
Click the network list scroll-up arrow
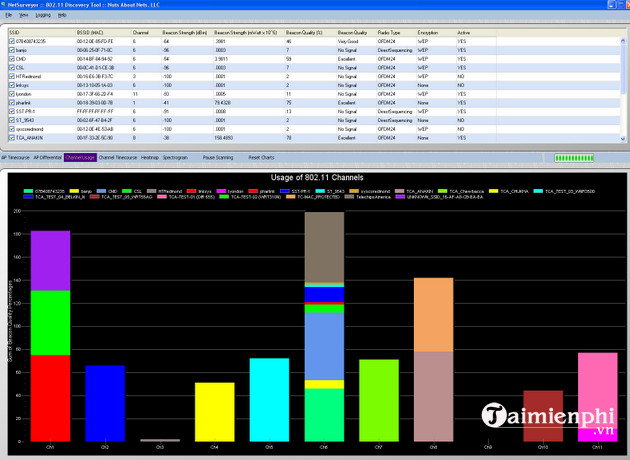click(623, 41)
